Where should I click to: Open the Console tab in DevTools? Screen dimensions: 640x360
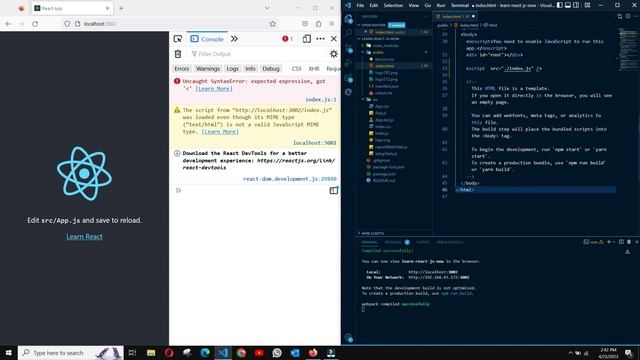207,39
